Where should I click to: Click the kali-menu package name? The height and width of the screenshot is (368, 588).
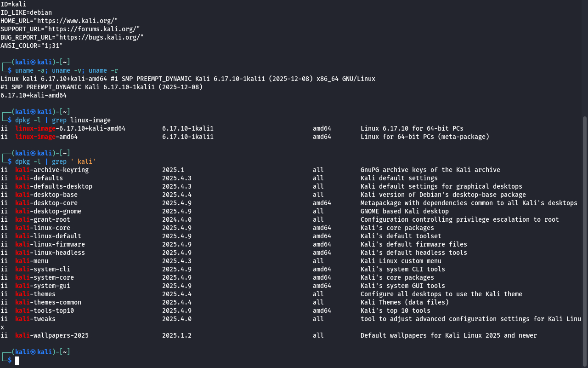(32, 261)
